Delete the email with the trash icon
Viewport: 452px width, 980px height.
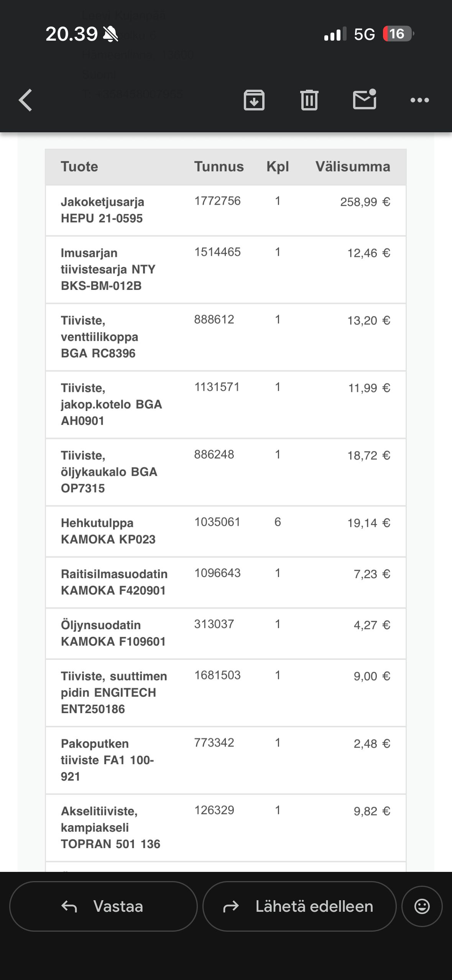click(x=309, y=100)
